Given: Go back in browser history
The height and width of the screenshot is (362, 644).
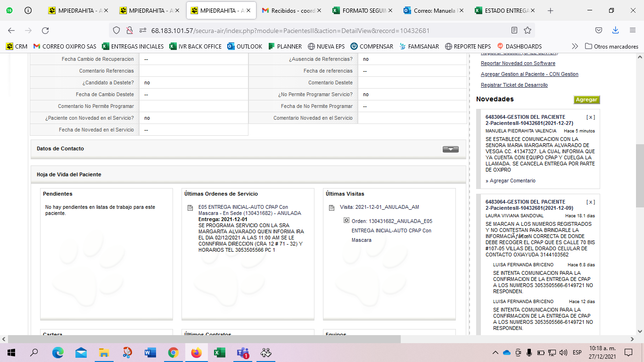Looking at the screenshot, I should tap(11, 30).
